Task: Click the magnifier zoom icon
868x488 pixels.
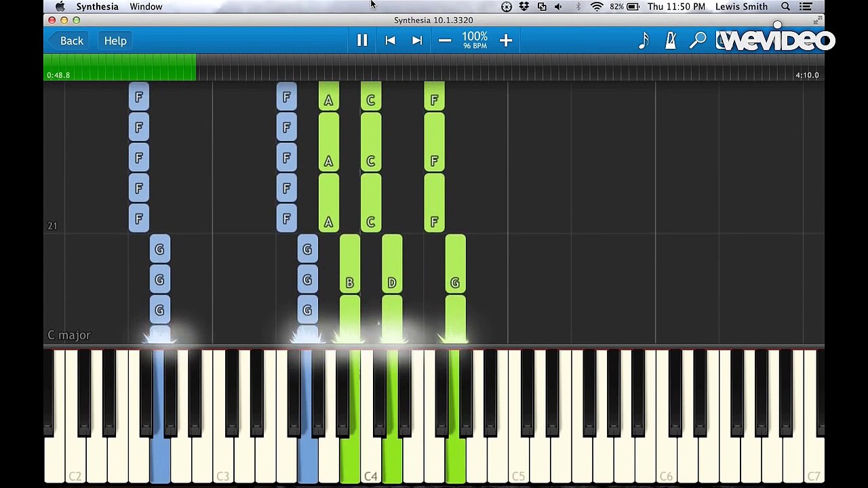Action: coord(698,41)
